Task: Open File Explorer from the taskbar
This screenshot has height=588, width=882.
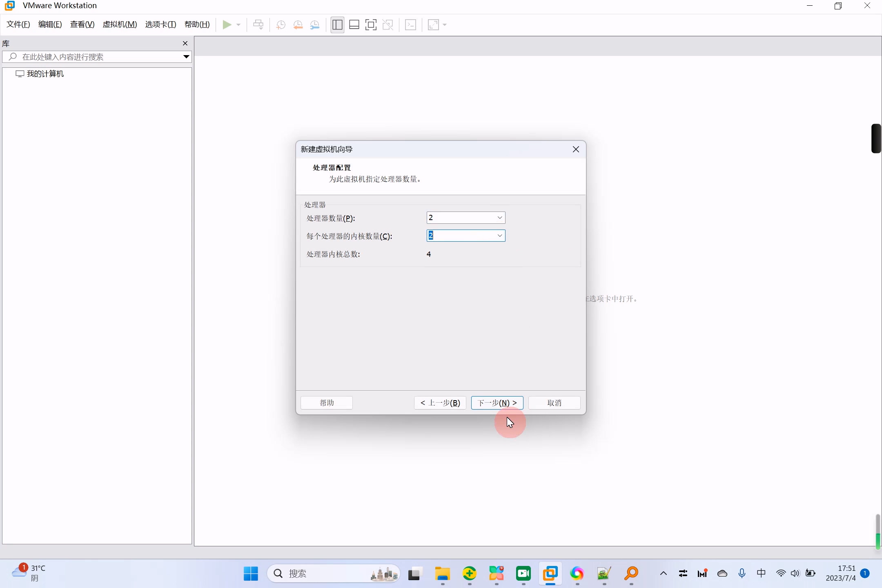Action: [x=442, y=574]
